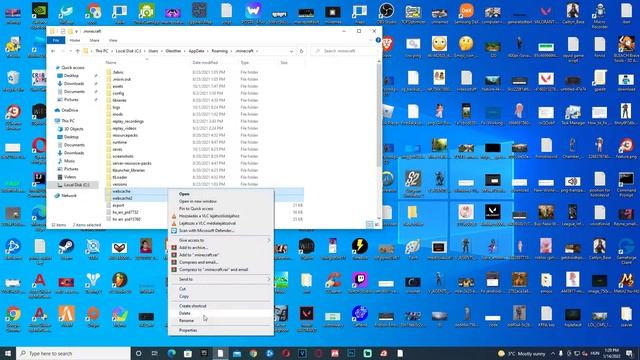This screenshot has width=640, height=360.
Task: Open the Command Prompt desktop shortcut
Action: [626, 182]
